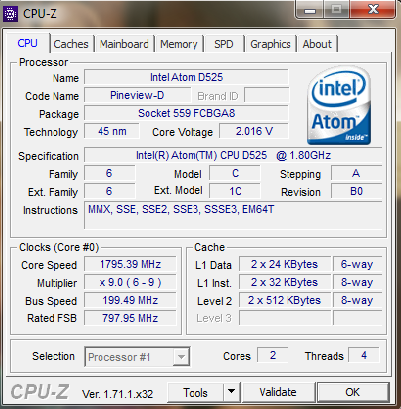Viewport: 401px width, 409px height.
Task: Minimize the CPU-Z window
Action: pos(310,10)
